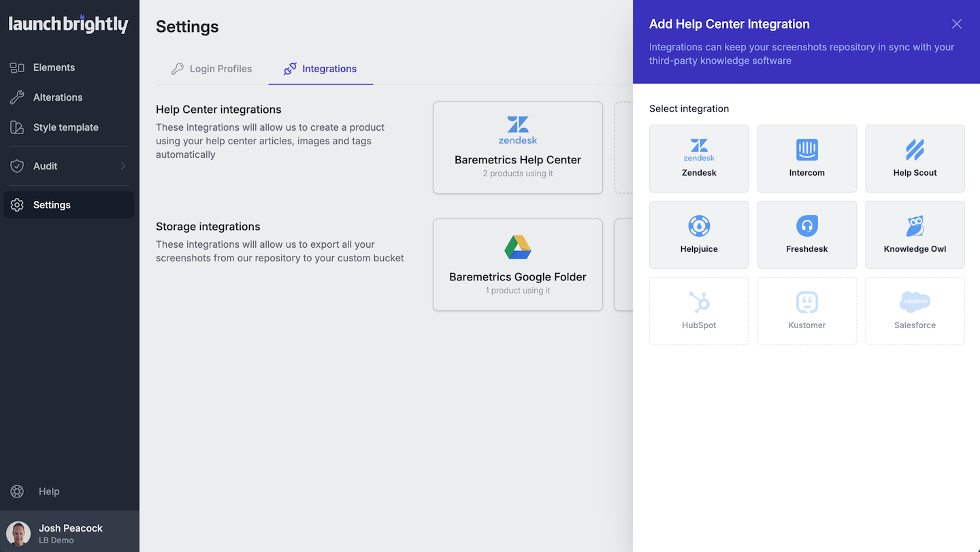
Task: Open the Help section at bottom
Action: (49, 491)
